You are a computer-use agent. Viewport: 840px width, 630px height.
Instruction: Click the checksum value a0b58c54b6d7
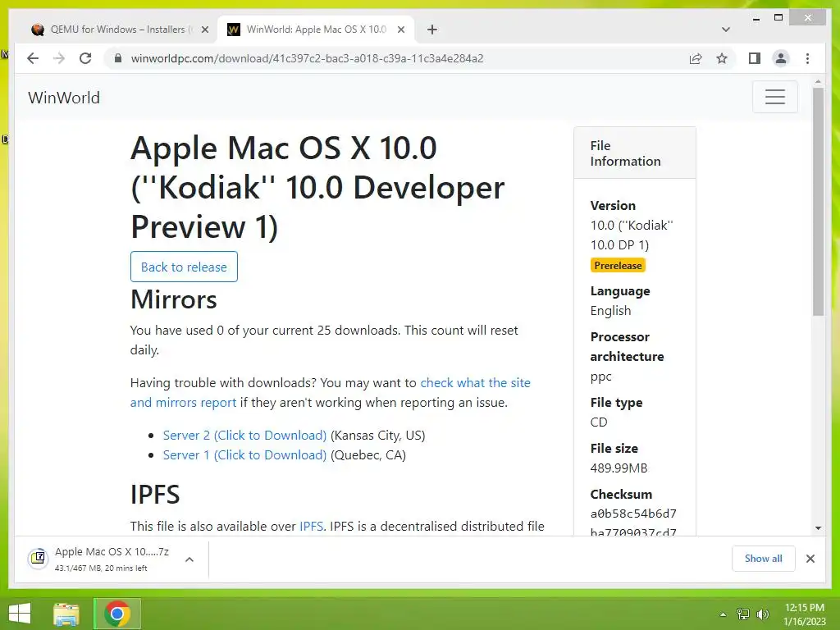click(x=633, y=514)
